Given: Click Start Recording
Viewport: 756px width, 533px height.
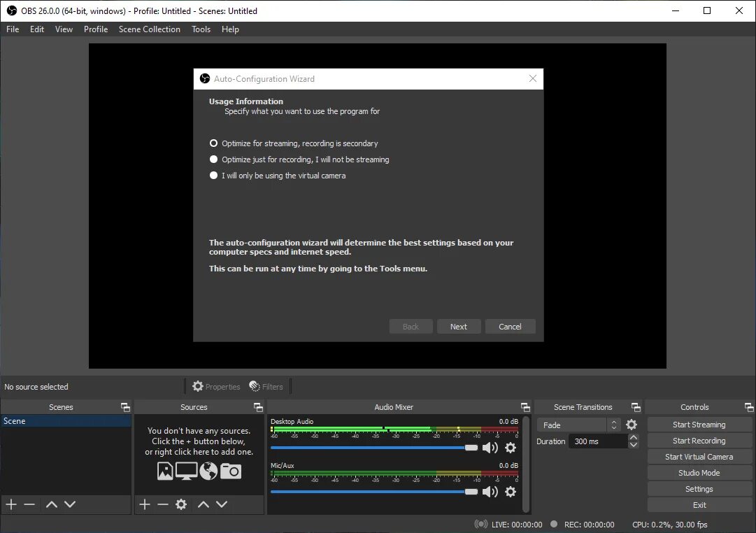Looking at the screenshot, I should tap(699, 441).
